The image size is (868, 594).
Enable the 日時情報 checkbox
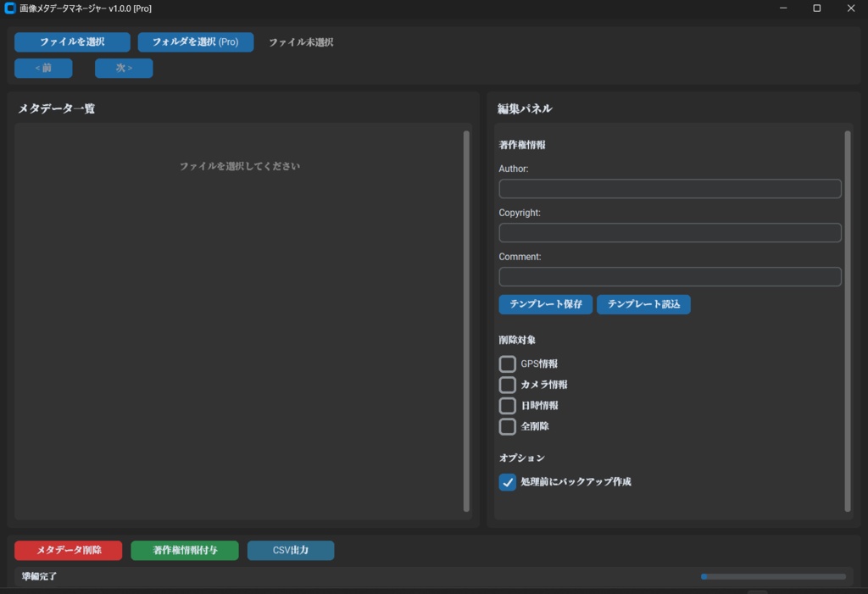[507, 406]
